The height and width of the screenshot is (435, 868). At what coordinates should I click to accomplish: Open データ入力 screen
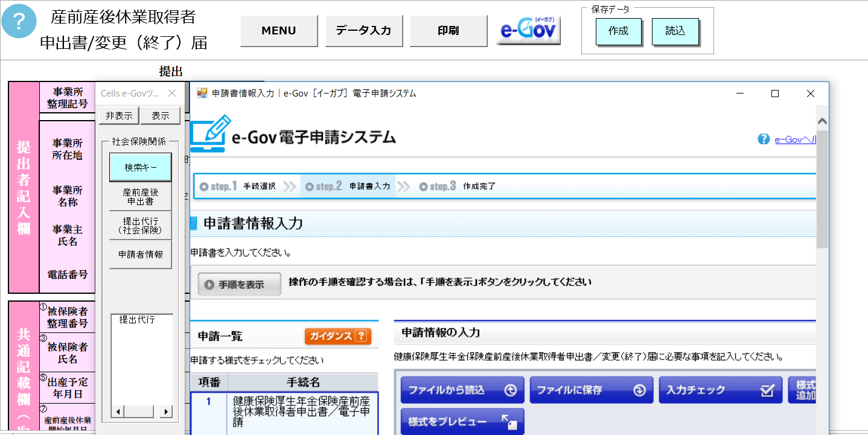[x=363, y=30]
